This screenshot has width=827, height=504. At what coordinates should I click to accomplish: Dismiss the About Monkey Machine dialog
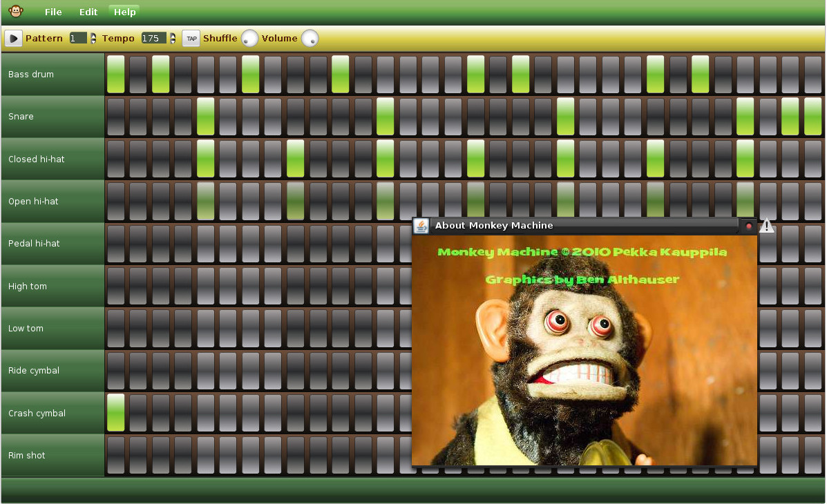point(748,226)
